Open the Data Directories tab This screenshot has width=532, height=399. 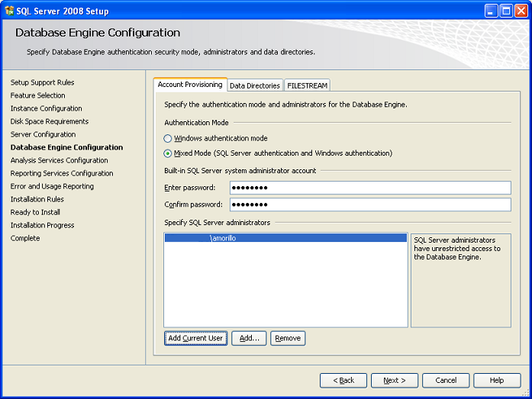coord(255,85)
